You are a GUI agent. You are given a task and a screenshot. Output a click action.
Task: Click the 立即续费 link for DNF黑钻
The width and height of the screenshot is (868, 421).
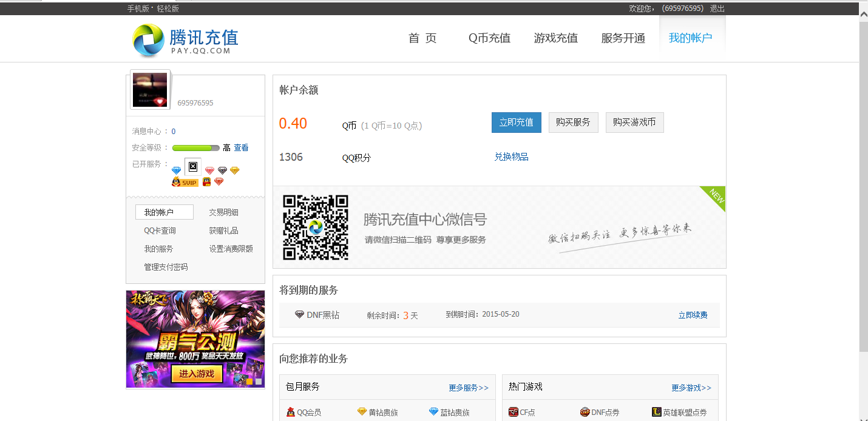pyautogui.click(x=693, y=315)
